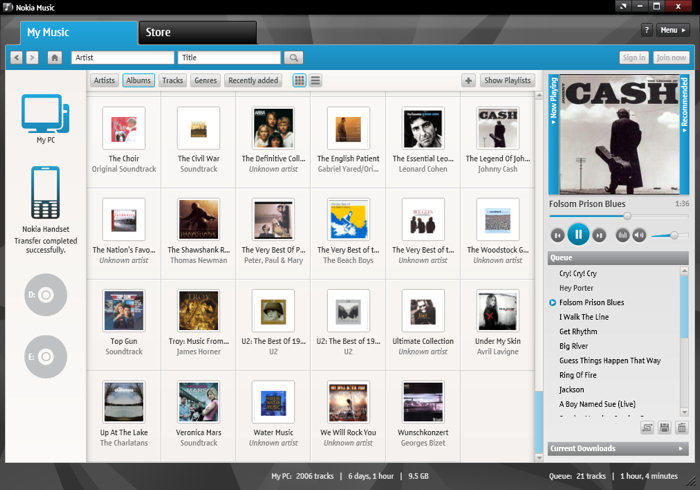This screenshot has height=490, width=700.
Task: Show the Genres view
Action: tap(205, 80)
